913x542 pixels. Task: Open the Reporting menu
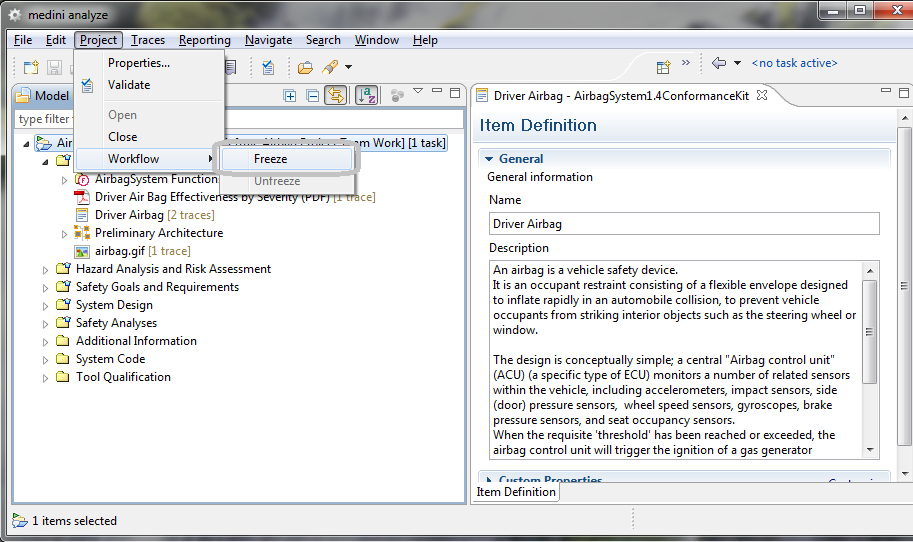204,40
